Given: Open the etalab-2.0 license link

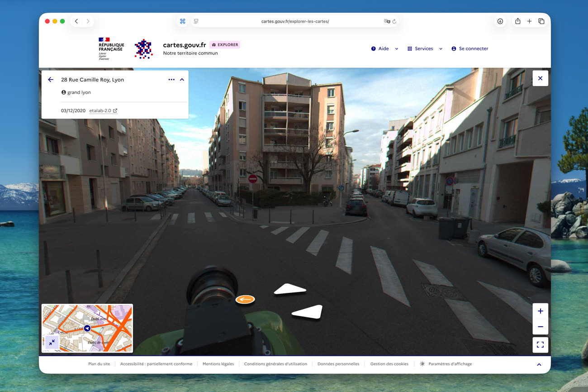Looking at the screenshot, I should 103,110.
